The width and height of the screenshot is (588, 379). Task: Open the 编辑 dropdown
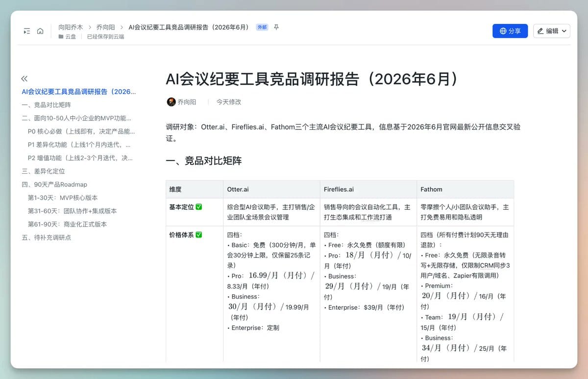[x=552, y=31]
